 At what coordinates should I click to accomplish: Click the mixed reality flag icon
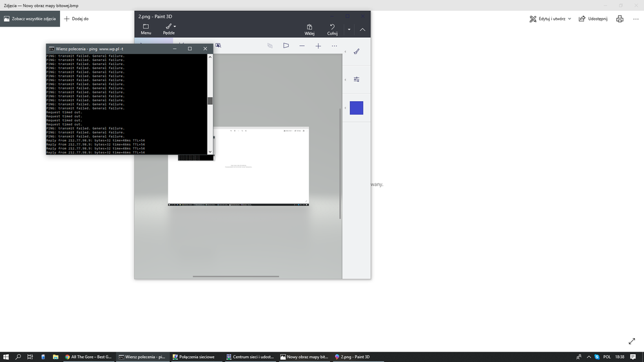pyautogui.click(x=286, y=46)
